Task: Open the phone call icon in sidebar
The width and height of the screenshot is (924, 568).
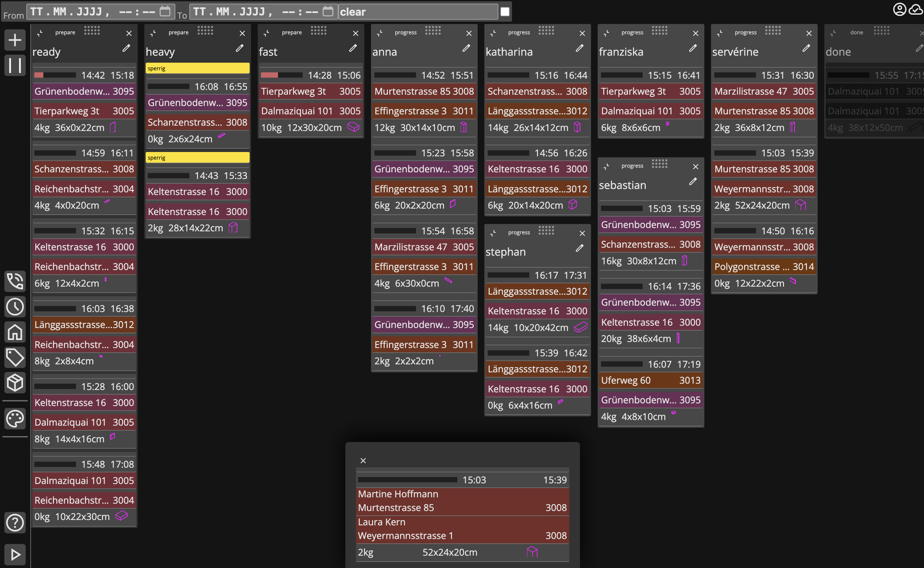Action: [15, 281]
